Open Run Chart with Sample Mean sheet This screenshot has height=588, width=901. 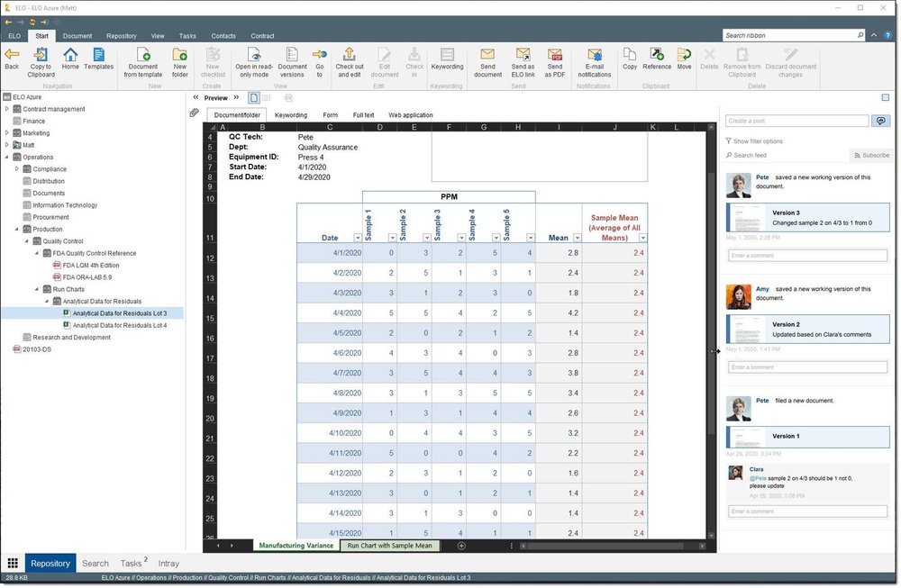pos(389,546)
